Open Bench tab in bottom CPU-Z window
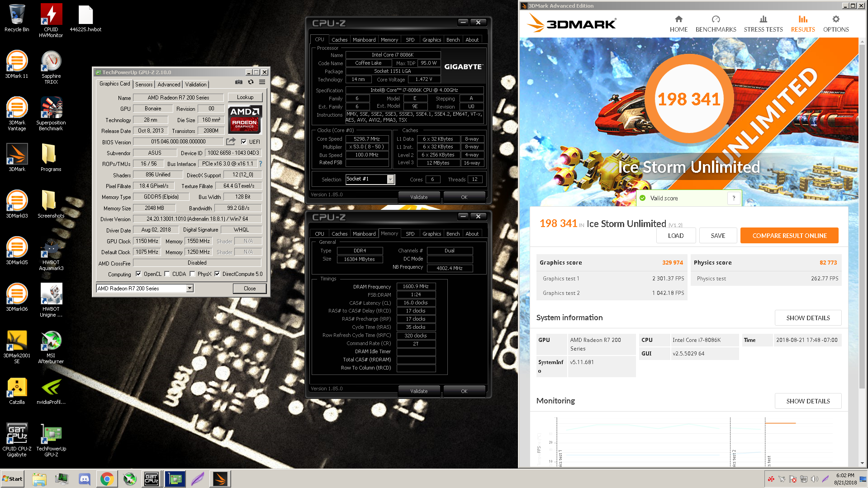This screenshot has width=868, height=488. tap(453, 234)
